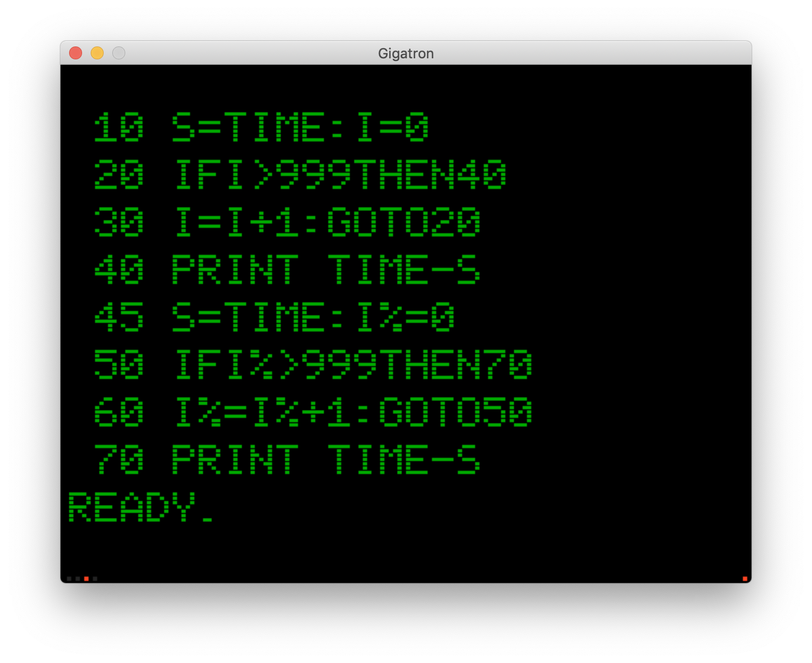
Task: Minimize the Gigatron window with the yellow button
Action: tap(97, 53)
